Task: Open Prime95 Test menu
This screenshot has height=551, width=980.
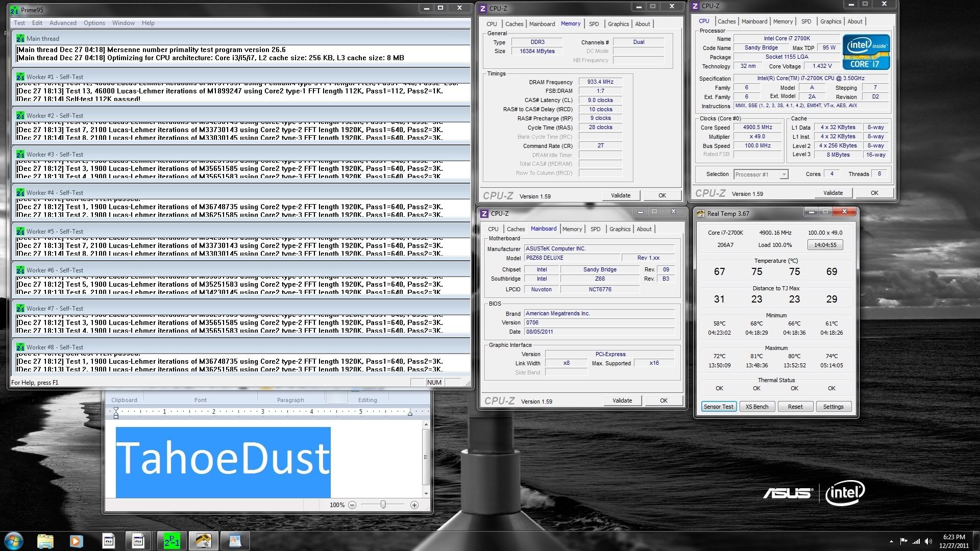Action: (19, 23)
